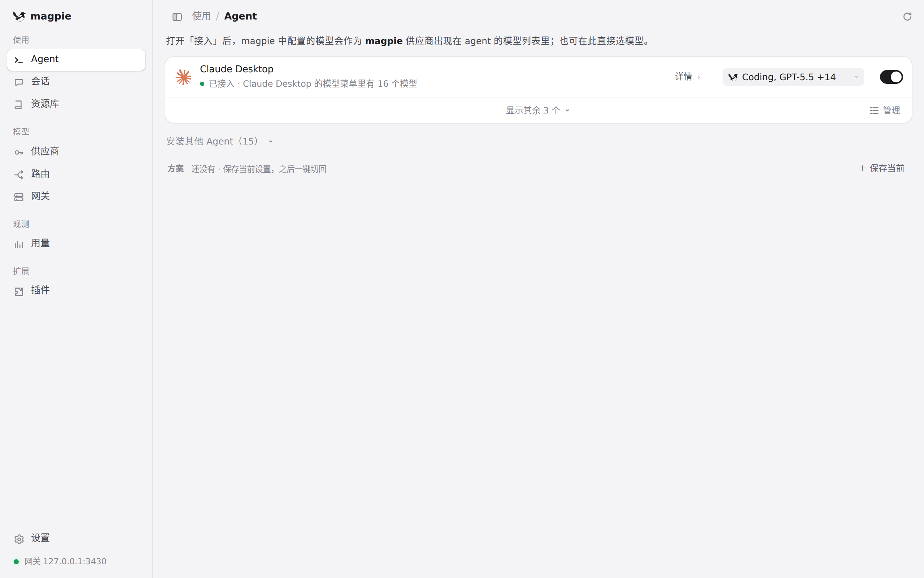Open the Coding, GPT-5.5 +14 model dropdown

[793, 77]
